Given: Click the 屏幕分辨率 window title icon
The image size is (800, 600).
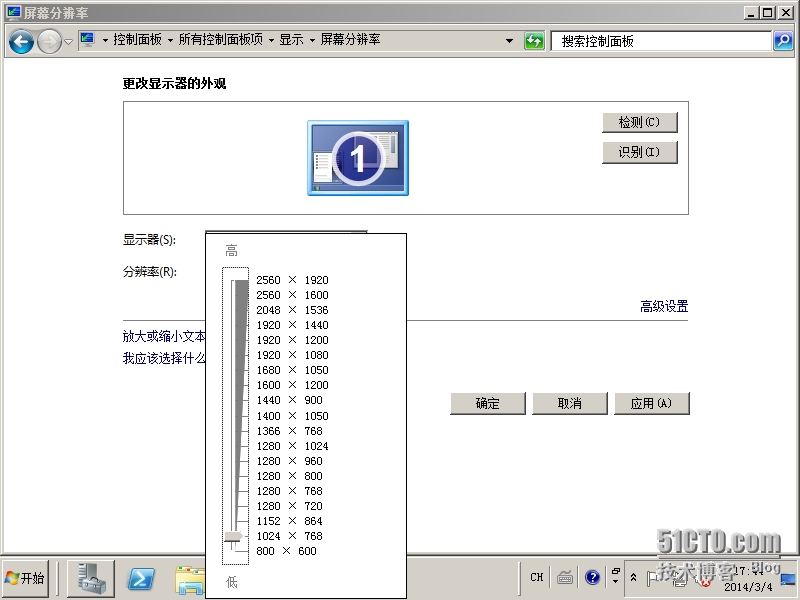Looking at the screenshot, I should click(13, 12).
